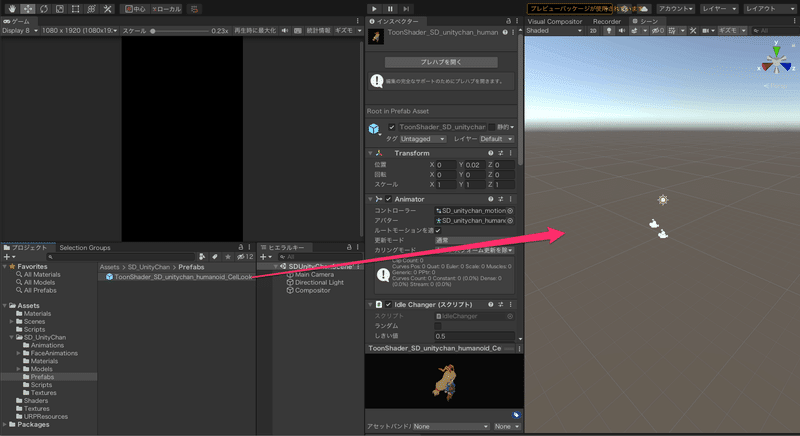Image resolution: width=800 pixels, height=436 pixels.
Task: Adjust the Game view scale slider
Action: coord(179,31)
